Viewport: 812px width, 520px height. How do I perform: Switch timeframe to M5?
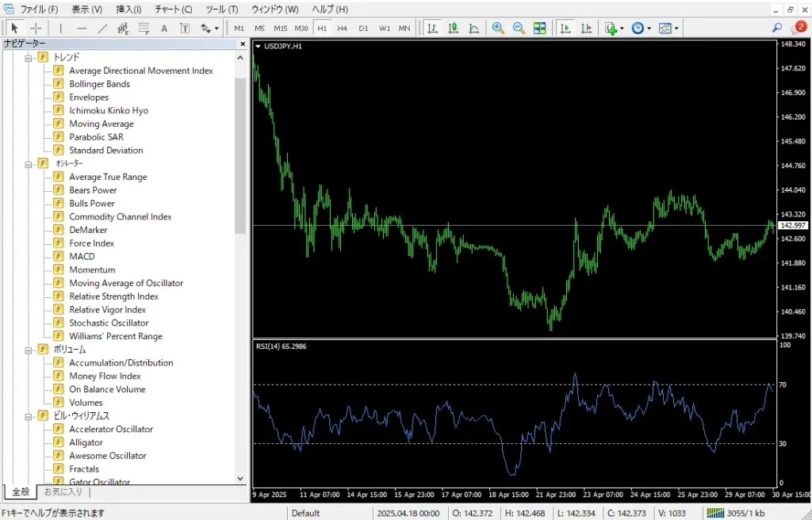point(259,29)
